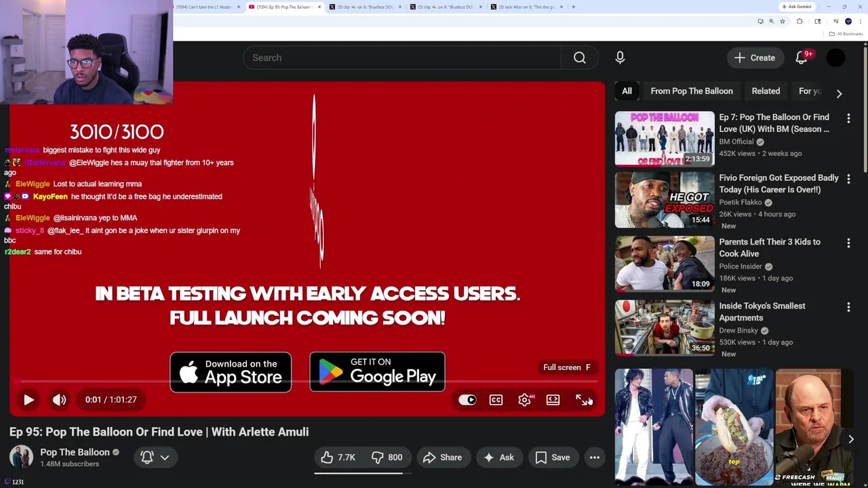Open the notification bell for Pop The Balloon
The height and width of the screenshot is (488, 868).
pos(147,457)
